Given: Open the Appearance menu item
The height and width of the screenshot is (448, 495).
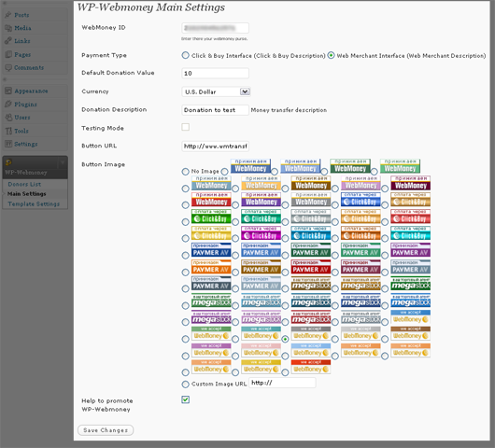Looking at the screenshot, I should point(31,91).
